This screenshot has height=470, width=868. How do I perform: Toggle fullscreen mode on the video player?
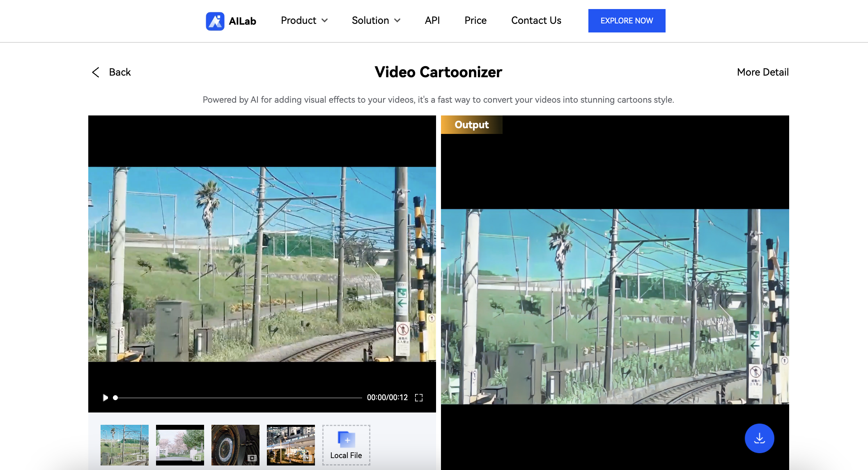coord(419,397)
